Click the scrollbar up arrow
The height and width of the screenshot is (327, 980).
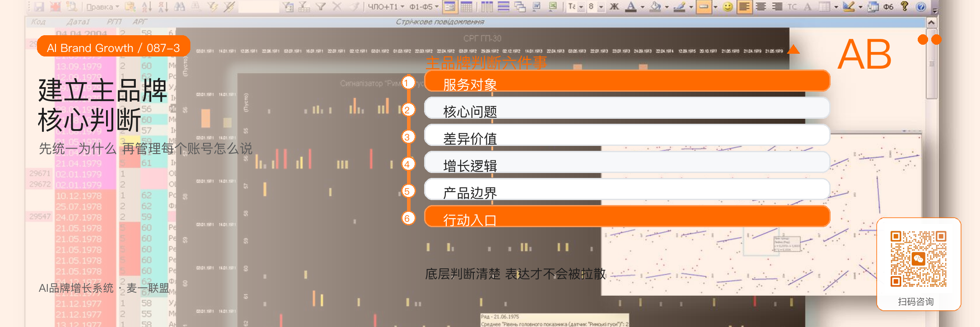[931, 22]
